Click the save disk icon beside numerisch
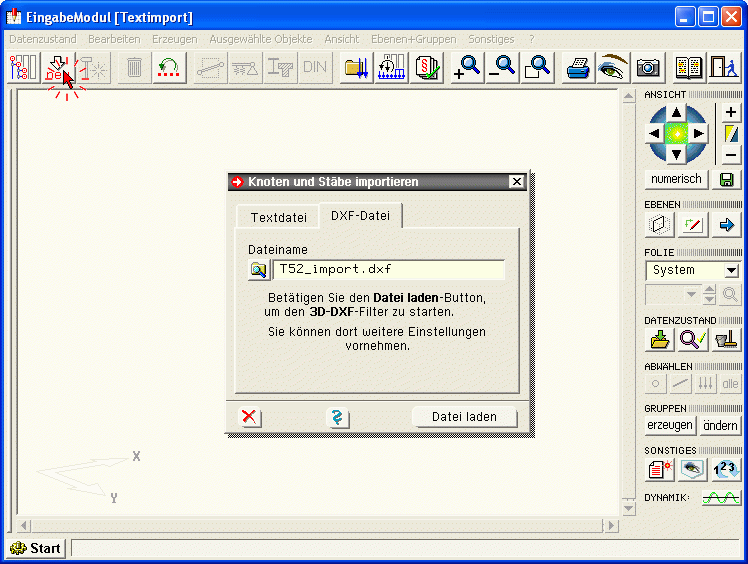 [x=727, y=179]
